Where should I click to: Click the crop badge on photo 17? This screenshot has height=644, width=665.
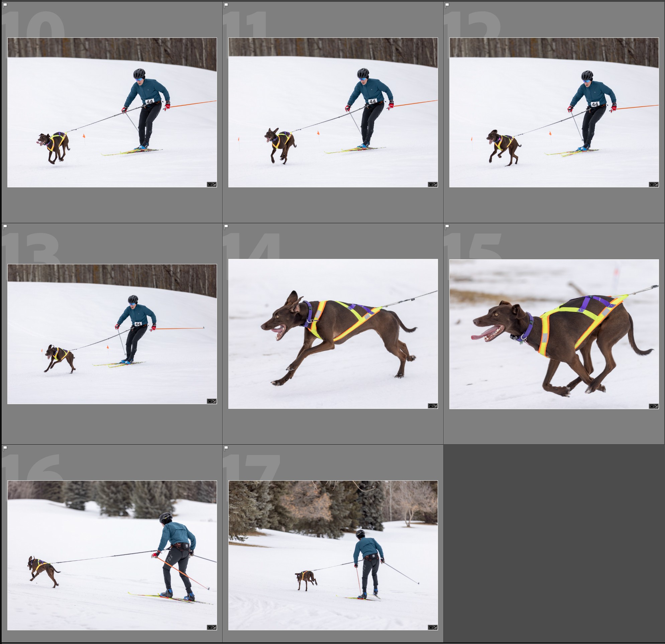point(431,627)
